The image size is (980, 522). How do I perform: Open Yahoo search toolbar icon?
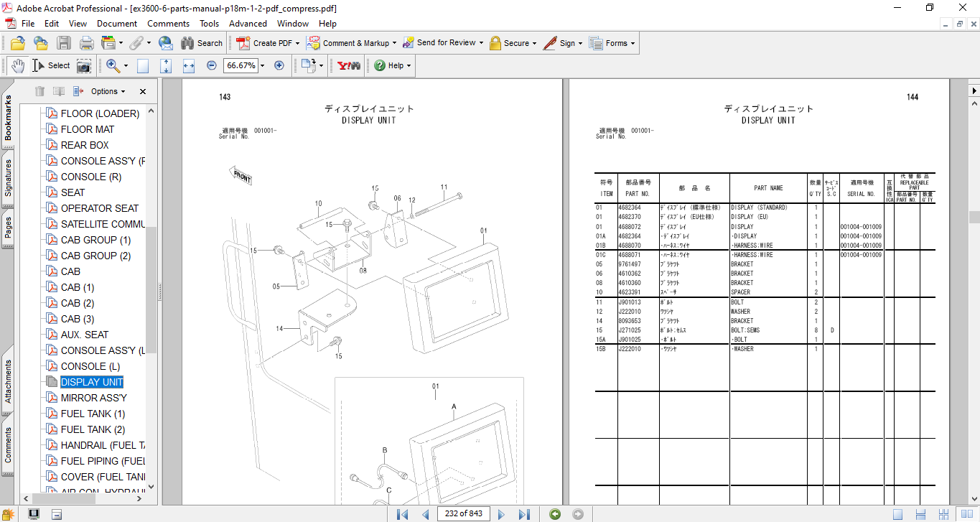[348, 65]
